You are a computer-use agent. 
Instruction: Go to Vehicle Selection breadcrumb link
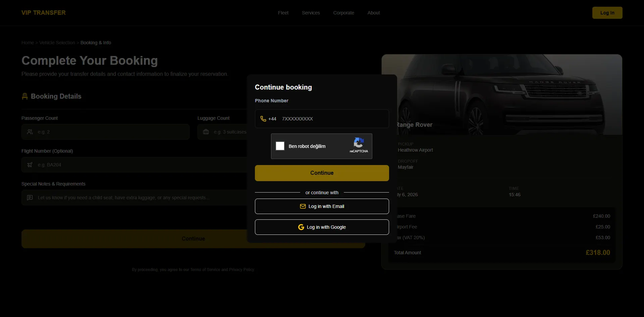[x=57, y=43]
